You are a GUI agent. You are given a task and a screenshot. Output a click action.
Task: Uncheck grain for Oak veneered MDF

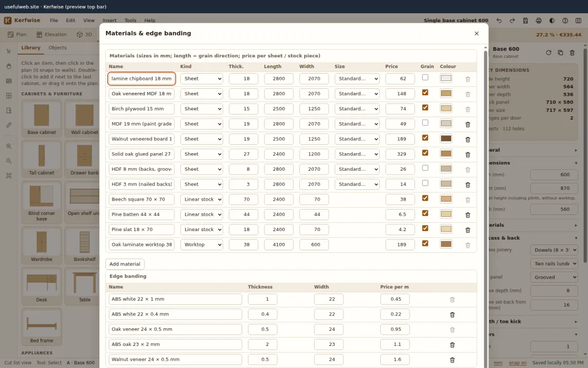[x=425, y=92]
